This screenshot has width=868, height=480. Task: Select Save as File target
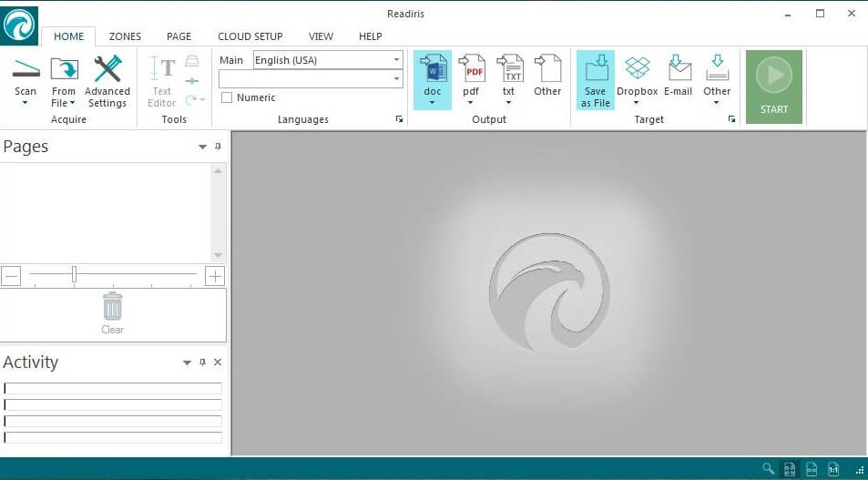point(596,80)
